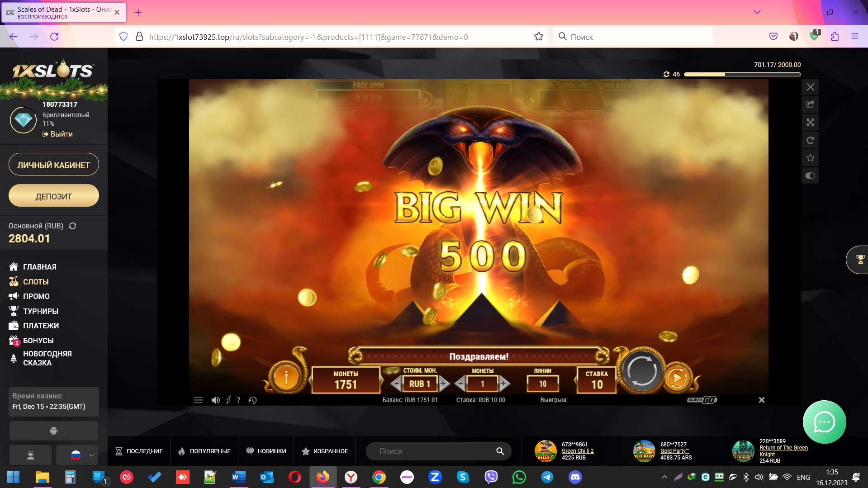Switch the game to fullscreen

click(x=810, y=122)
